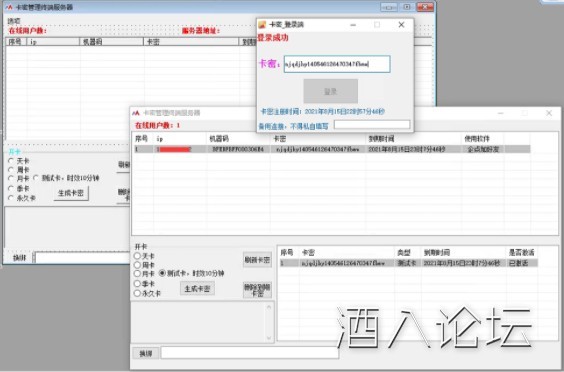Click the front server window's title bar logo
564x372 pixels.
pos(136,113)
